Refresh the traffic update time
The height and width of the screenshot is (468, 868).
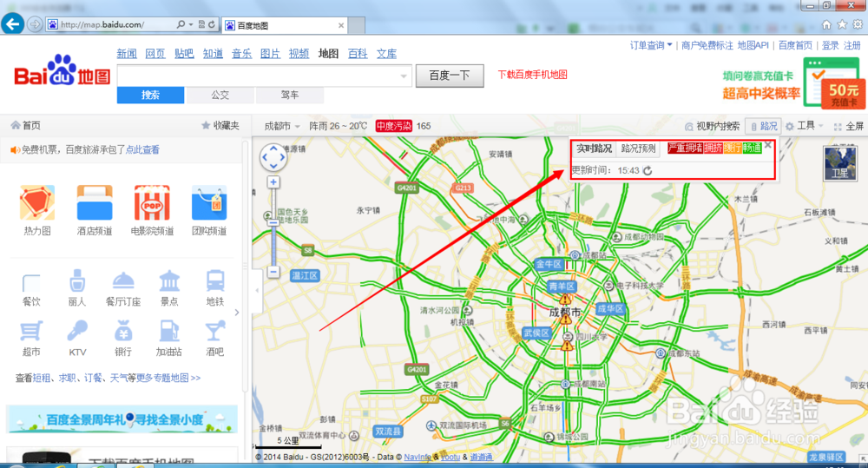pyautogui.click(x=648, y=170)
